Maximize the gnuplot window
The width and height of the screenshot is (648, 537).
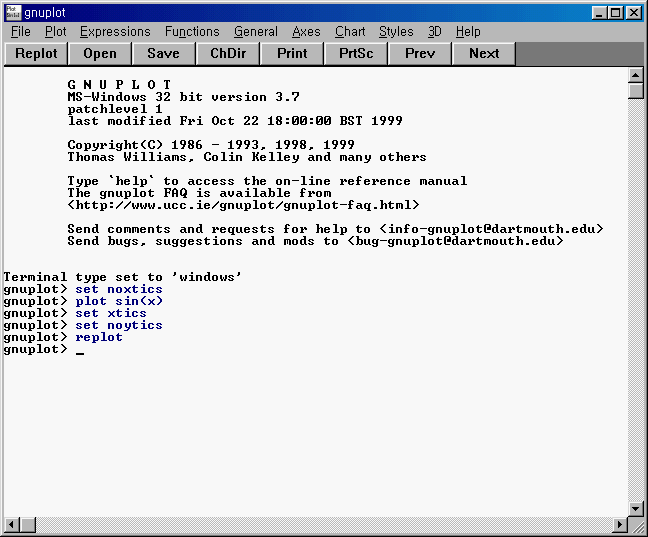tap(615, 13)
